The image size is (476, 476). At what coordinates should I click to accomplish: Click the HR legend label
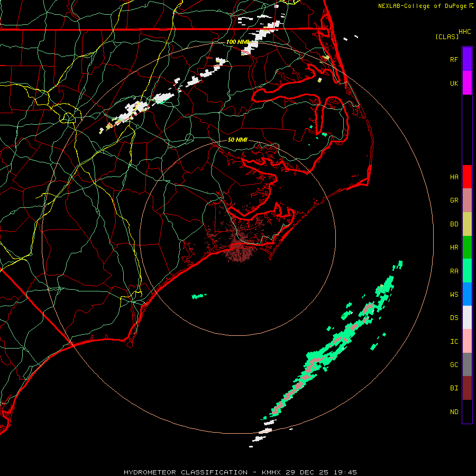tap(454, 248)
